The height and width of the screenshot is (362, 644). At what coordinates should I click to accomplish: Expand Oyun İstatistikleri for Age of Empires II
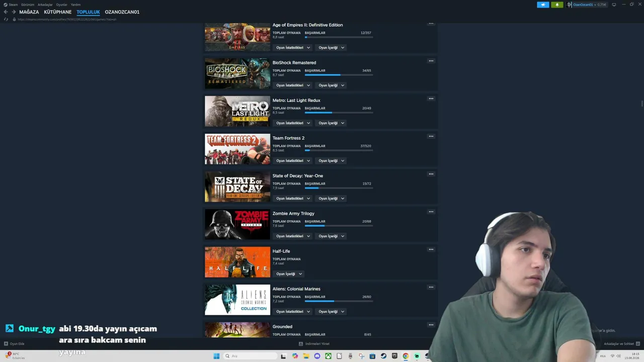(293, 48)
